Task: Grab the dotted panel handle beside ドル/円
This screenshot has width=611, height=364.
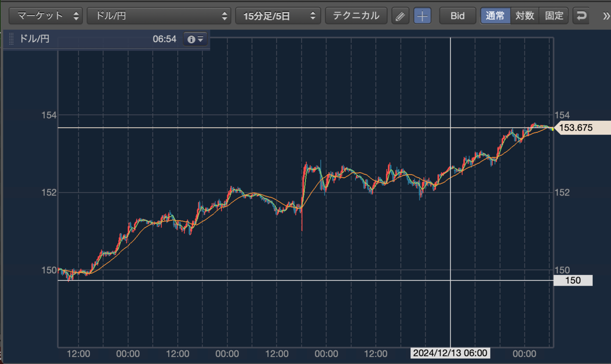Action: [x=11, y=39]
